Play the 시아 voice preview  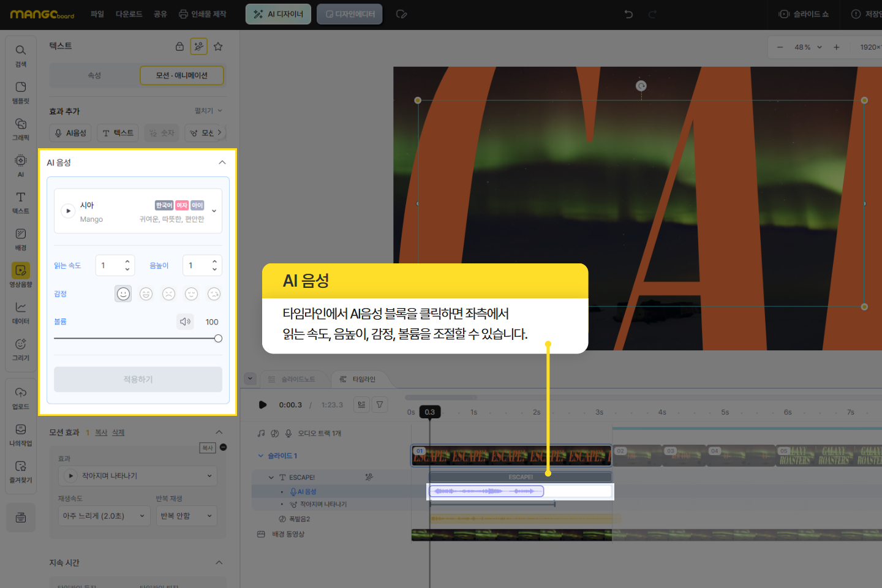(x=68, y=211)
